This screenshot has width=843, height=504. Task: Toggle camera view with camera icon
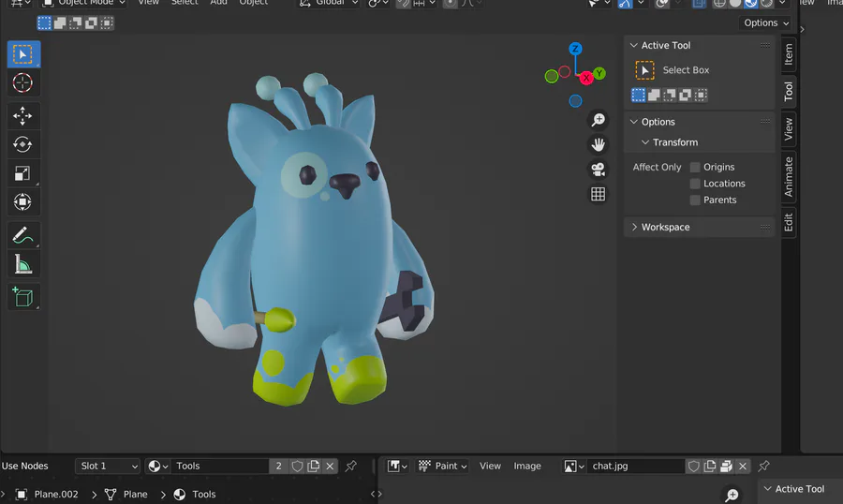click(x=598, y=170)
